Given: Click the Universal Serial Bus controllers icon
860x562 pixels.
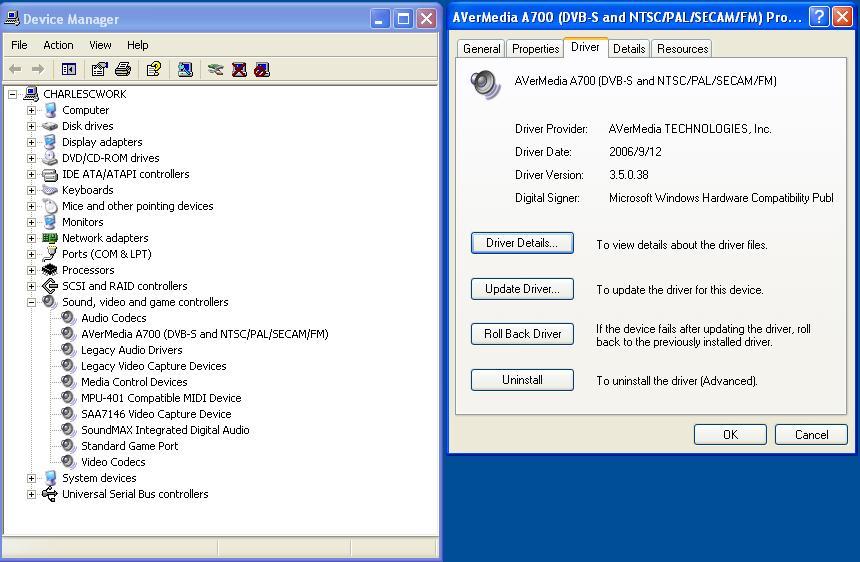Looking at the screenshot, I should pos(50,494).
